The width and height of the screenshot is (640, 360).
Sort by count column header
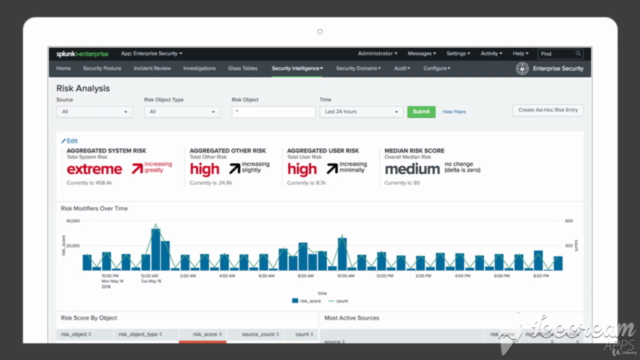304,334
